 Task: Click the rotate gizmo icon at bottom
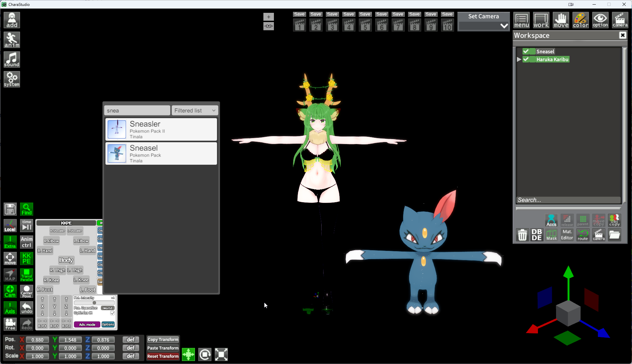click(x=205, y=354)
